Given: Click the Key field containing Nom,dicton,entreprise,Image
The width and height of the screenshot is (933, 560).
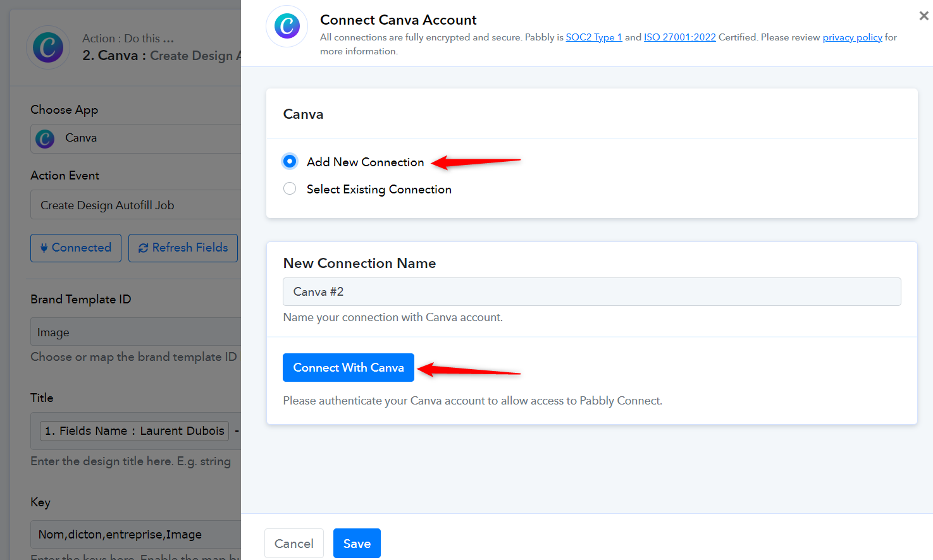Looking at the screenshot, I should point(135,534).
